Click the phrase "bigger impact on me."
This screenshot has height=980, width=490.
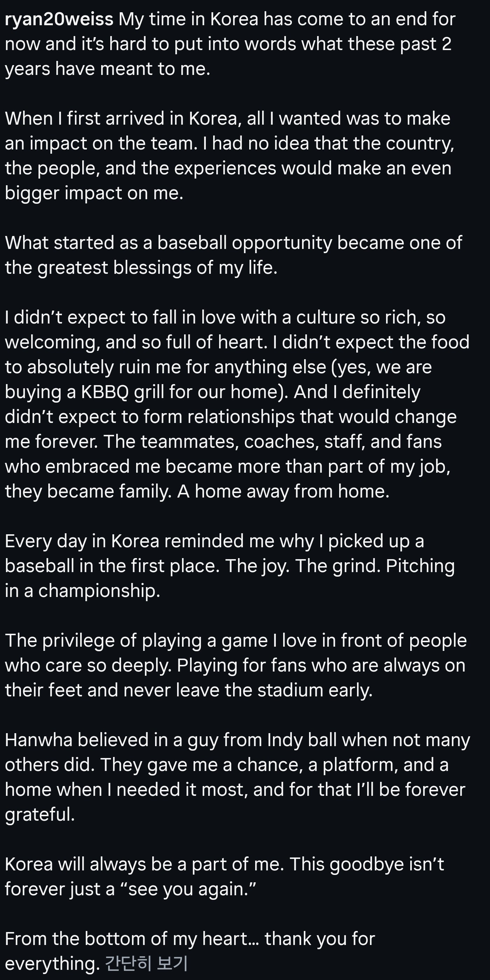click(94, 193)
